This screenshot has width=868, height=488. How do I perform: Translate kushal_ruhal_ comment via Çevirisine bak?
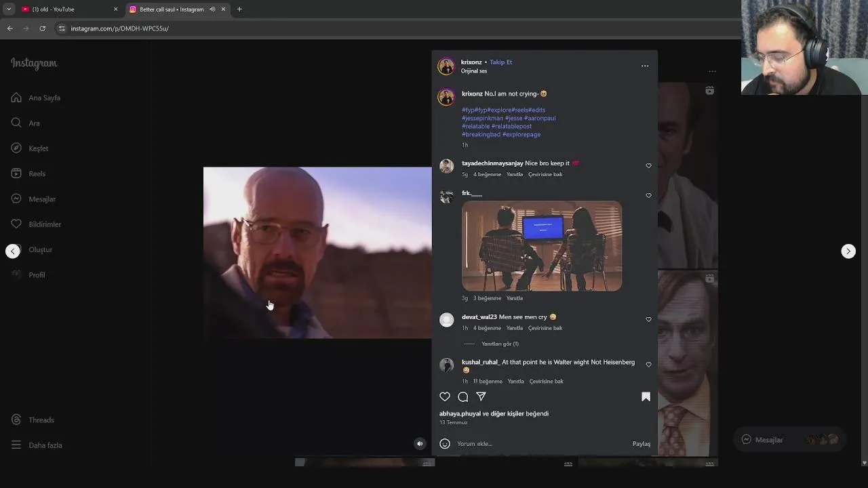point(547,382)
